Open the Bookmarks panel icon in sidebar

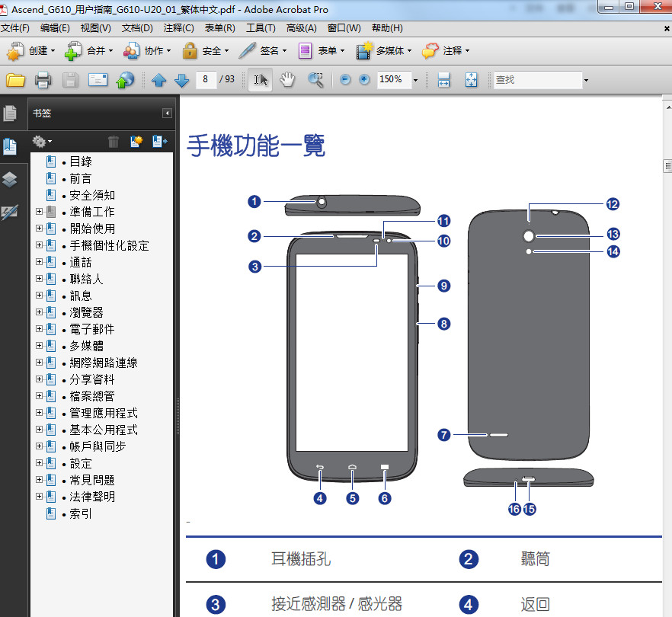click(10, 146)
